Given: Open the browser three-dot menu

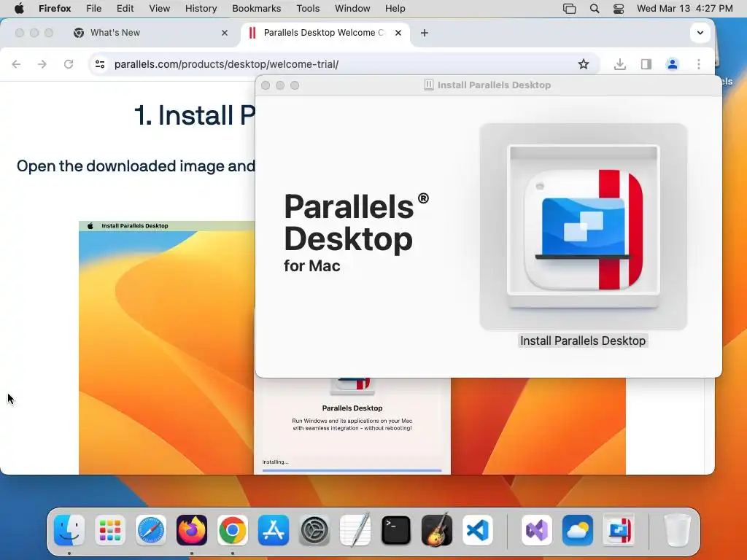Looking at the screenshot, I should coord(698,64).
